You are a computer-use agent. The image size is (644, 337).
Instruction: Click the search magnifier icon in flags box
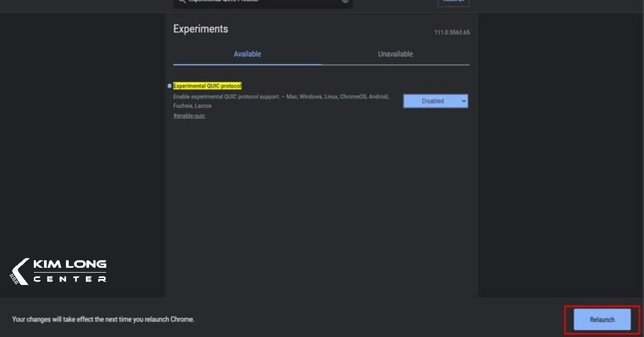[x=182, y=2]
